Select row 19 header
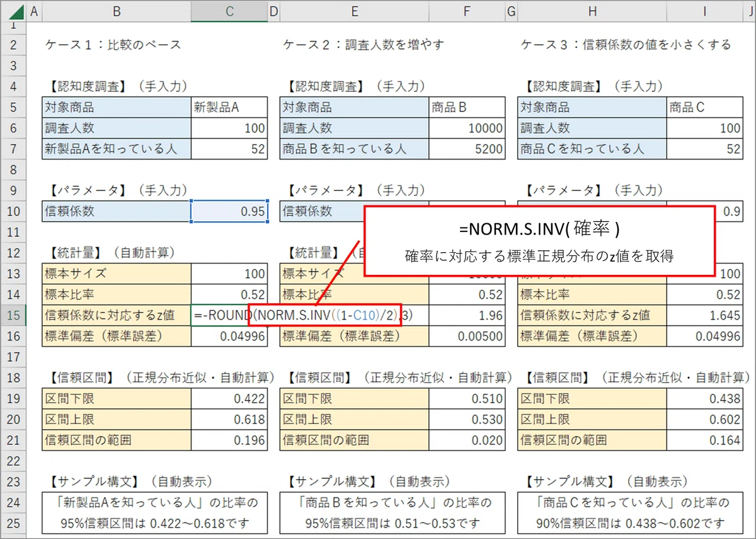 [13, 398]
